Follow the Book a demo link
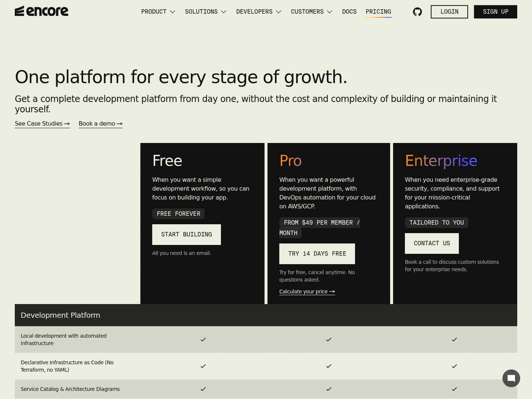The height and width of the screenshot is (399, 532). (100, 124)
